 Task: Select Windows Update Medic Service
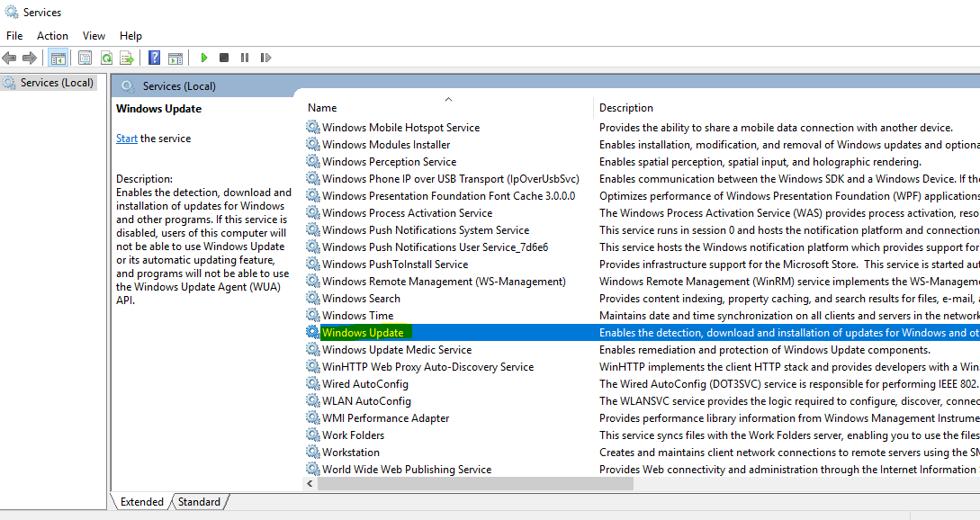click(x=397, y=350)
